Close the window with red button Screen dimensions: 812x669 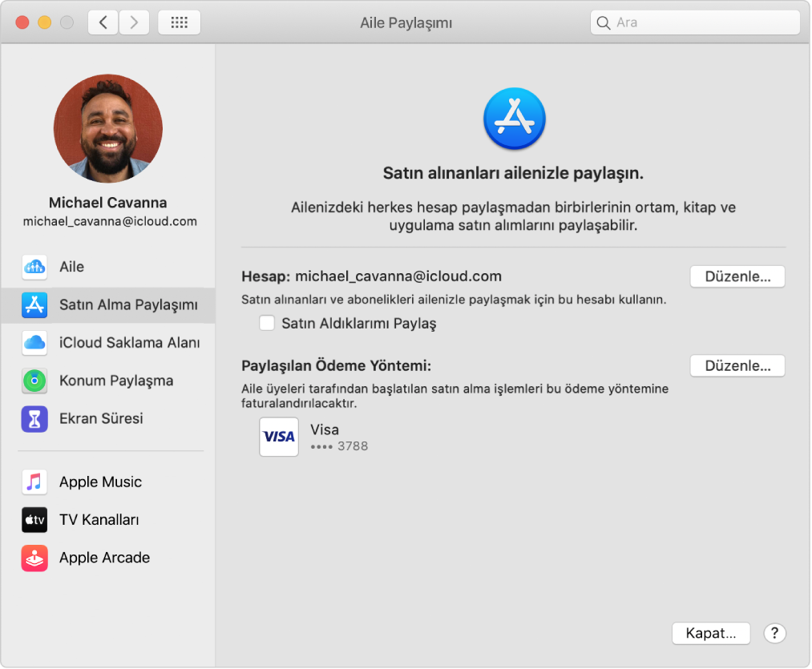[x=22, y=22]
